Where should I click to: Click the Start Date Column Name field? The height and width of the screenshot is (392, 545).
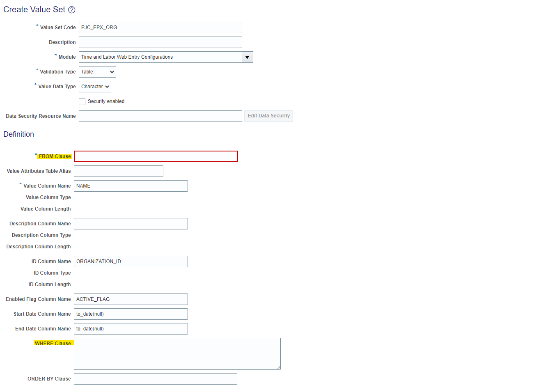tap(131, 314)
